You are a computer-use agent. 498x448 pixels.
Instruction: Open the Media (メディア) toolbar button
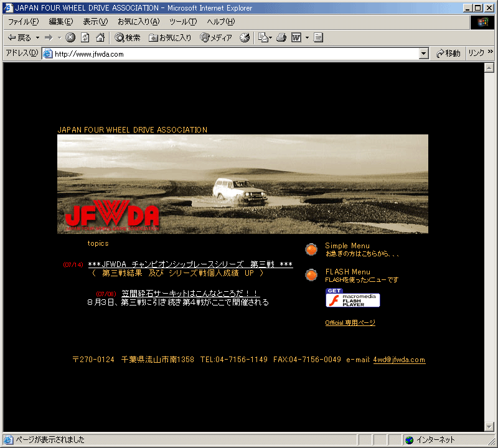click(x=216, y=38)
